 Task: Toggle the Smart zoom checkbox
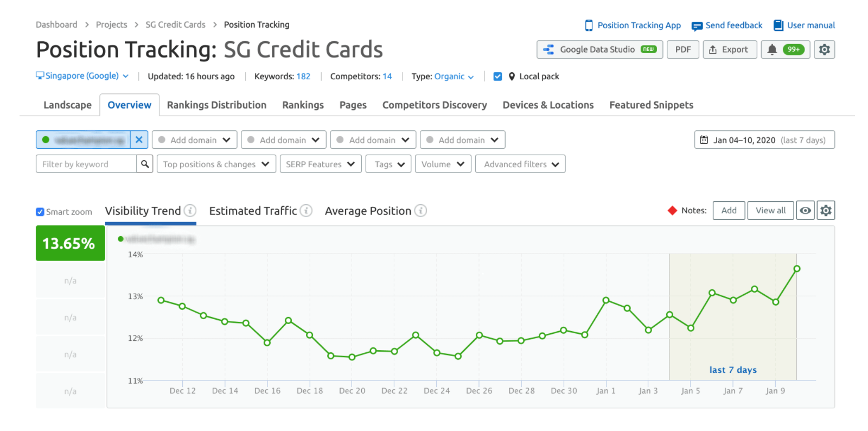(x=40, y=212)
